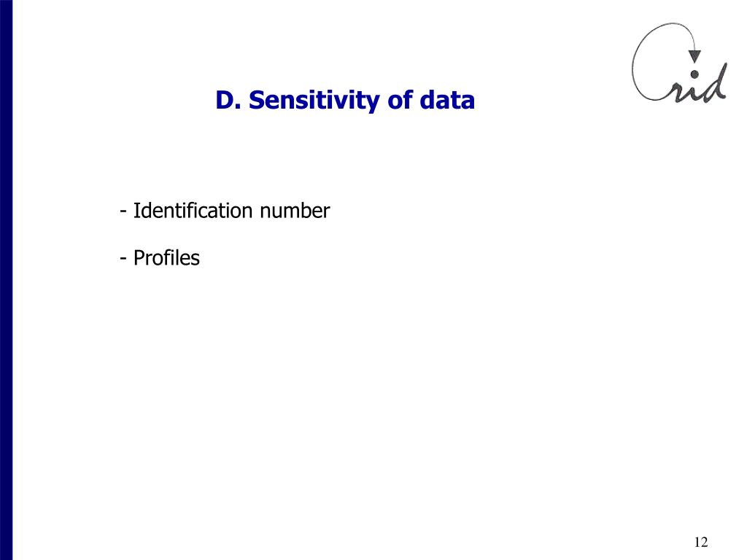Select the "Identification number" bullet line

tap(225, 211)
